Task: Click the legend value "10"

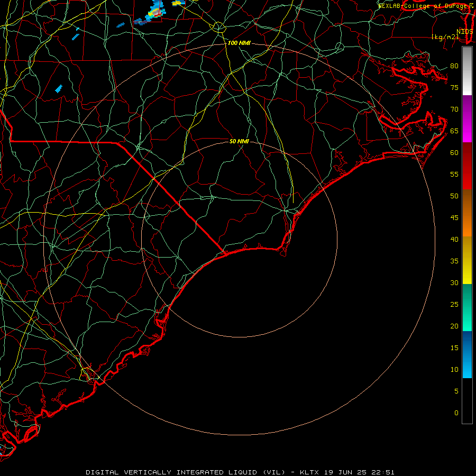Action: tap(454, 370)
